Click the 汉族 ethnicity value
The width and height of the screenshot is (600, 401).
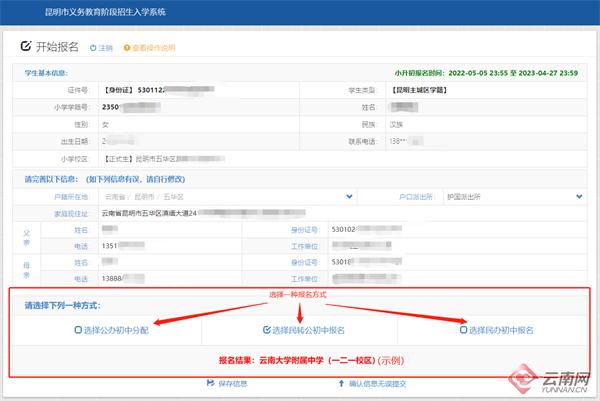click(x=396, y=124)
